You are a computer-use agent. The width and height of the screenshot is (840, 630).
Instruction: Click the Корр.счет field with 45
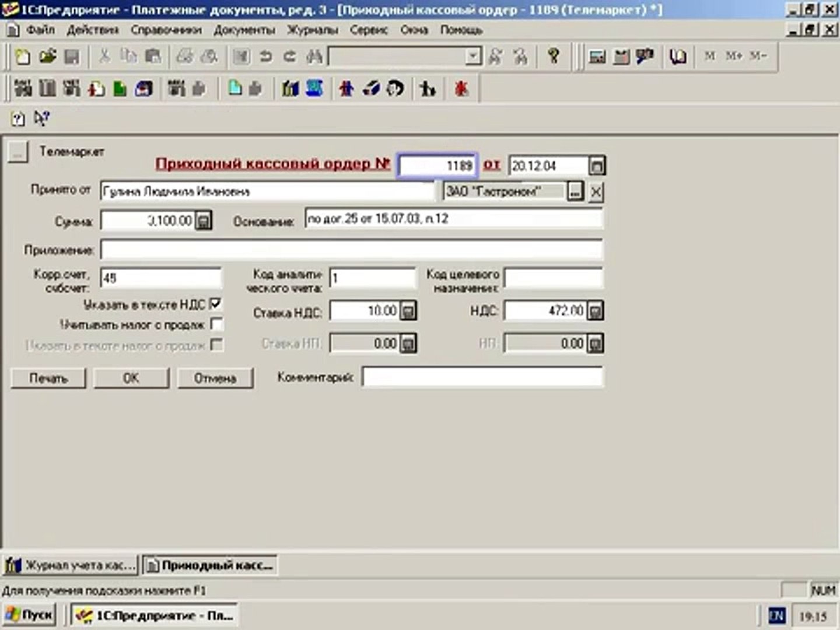(160, 278)
